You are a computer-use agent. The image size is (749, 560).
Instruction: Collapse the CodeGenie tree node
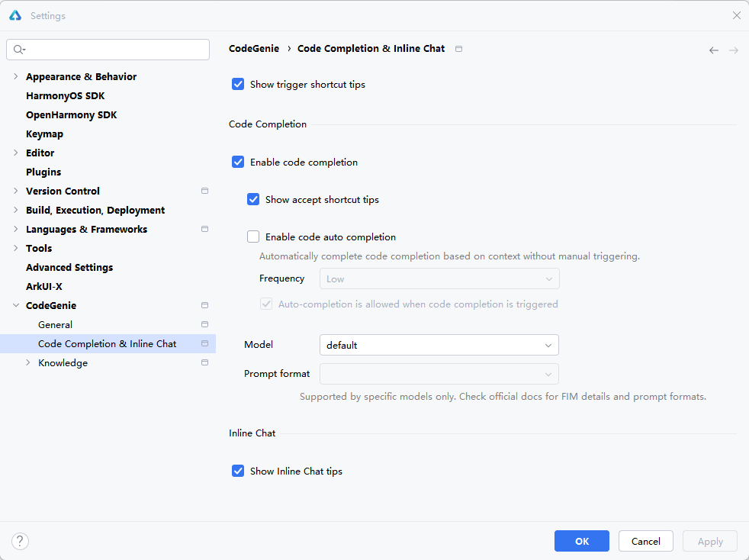pyautogui.click(x=16, y=306)
